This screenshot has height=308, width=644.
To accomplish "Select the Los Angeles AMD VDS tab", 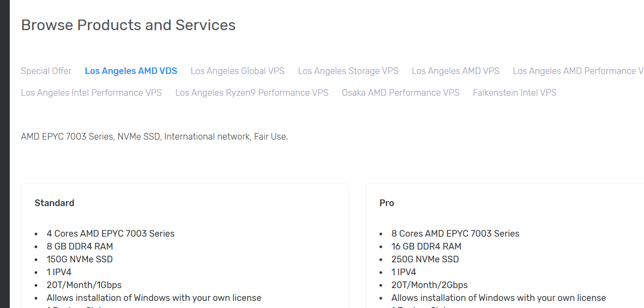I will [x=131, y=71].
